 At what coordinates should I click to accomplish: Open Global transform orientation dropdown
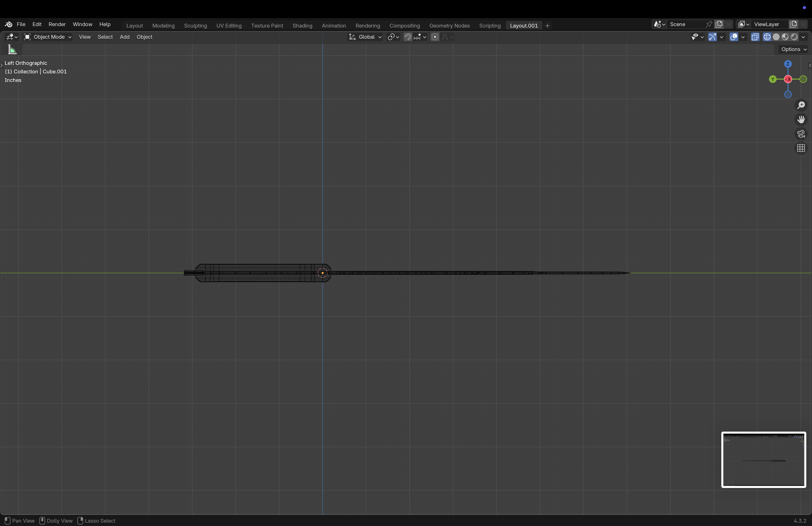365,37
